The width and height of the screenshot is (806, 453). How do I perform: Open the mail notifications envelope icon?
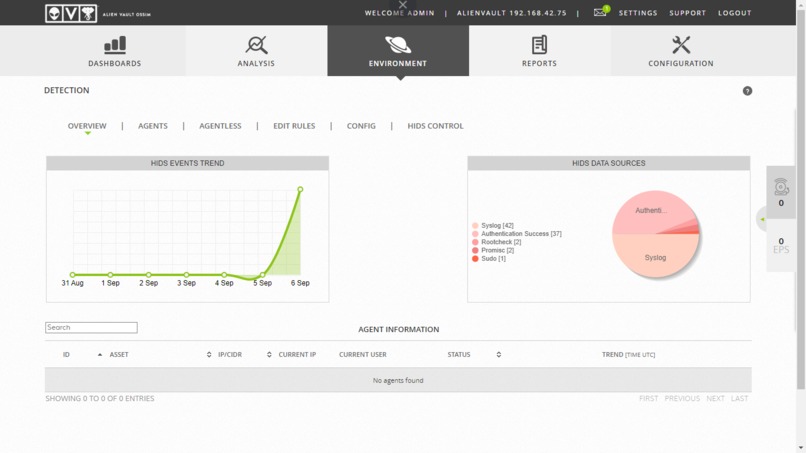600,12
